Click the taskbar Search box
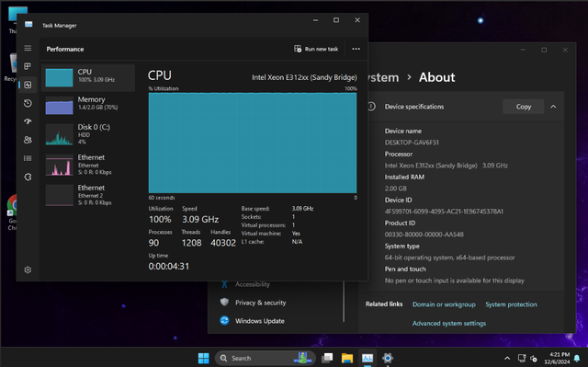The image size is (588, 367). click(x=266, y=358)
